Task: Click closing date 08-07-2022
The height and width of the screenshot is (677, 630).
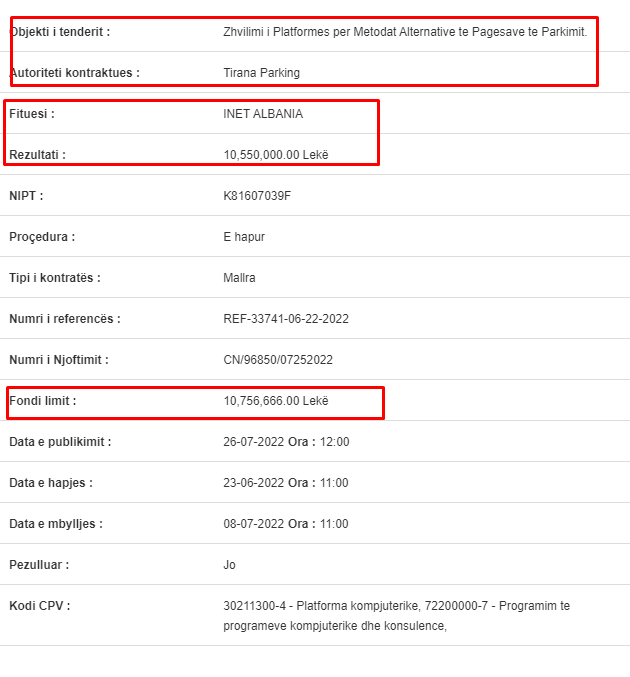Action: point(253,524)
